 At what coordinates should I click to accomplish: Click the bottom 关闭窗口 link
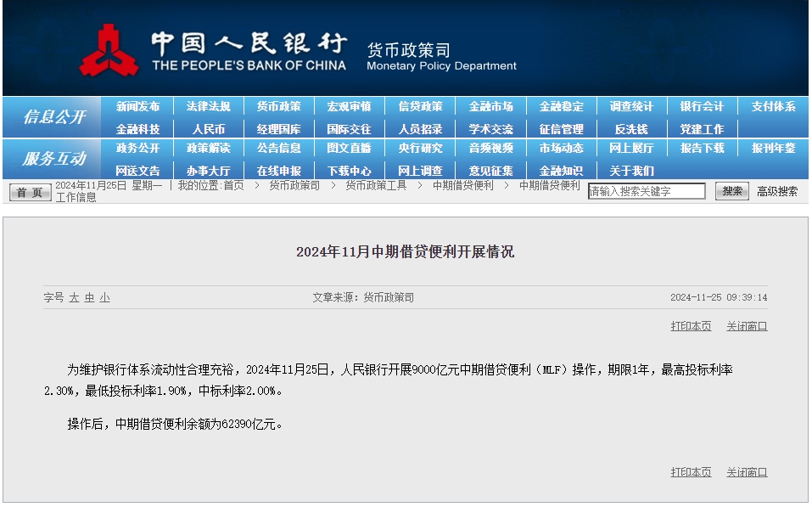tap(747, 472)
